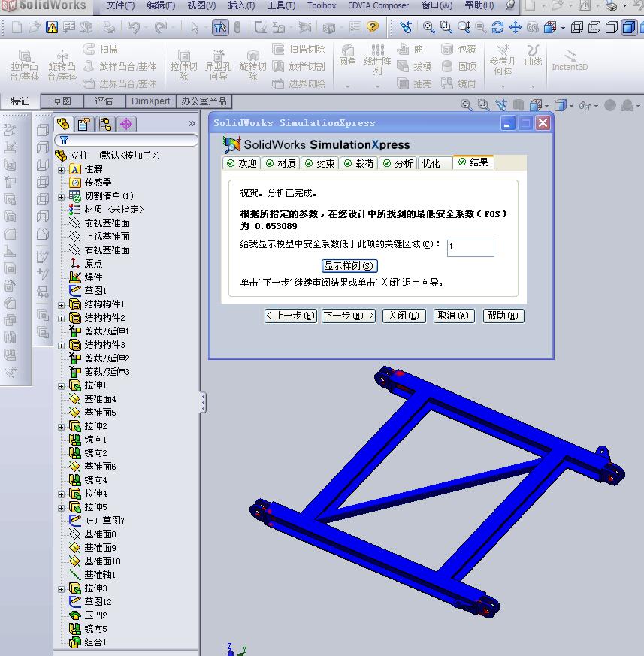The height and width of the screenshot is (656, 644).
Task: Select the 旋转切除 revolve cut tool
Action: point(252,65)
